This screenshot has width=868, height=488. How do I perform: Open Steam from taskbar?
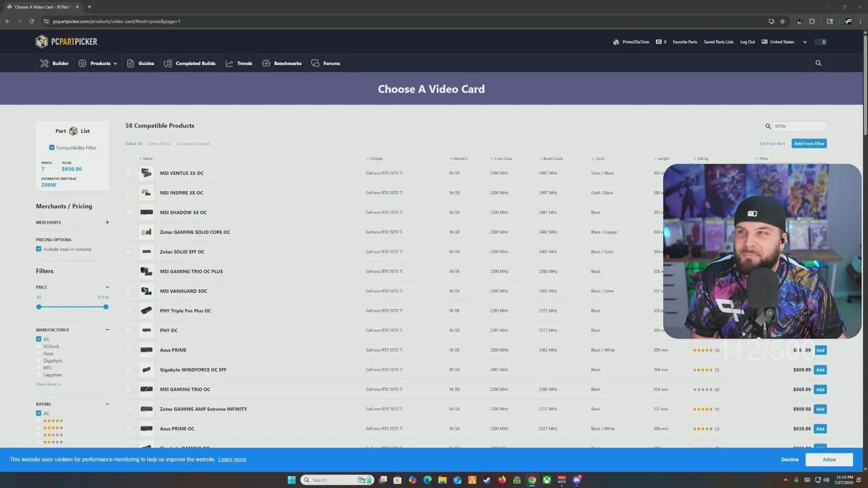click(487, 480)
